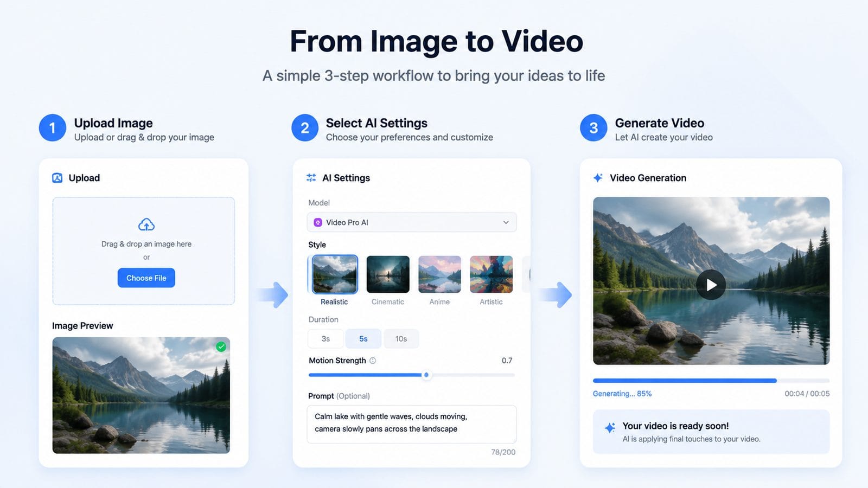Click the Anime style label
The image size is (868, 488).
pyautogui.click(x=439, y=302)
